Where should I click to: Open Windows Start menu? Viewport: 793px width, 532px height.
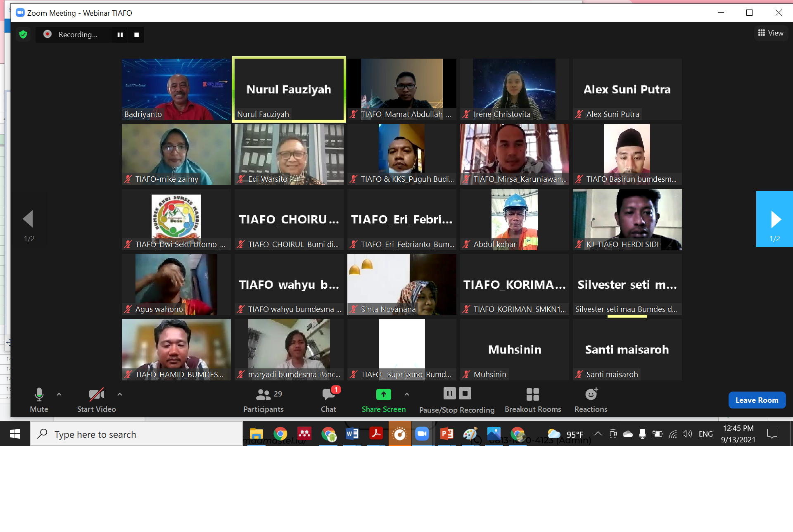15,434
